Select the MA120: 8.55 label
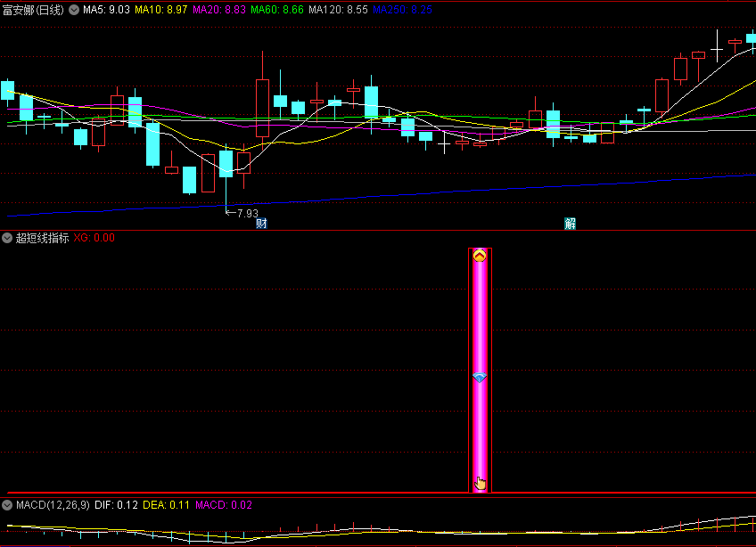The image size is (756, 547). (338, 10)
